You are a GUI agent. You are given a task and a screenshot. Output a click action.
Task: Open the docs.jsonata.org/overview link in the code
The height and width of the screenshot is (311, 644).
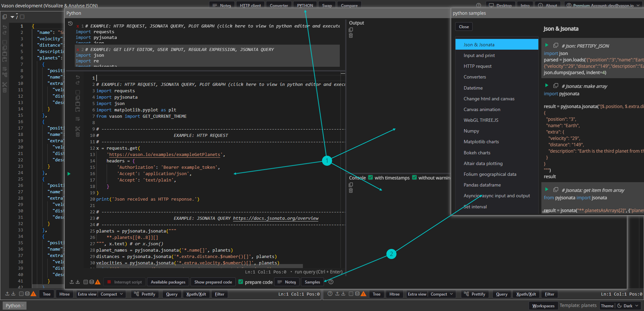pos(276,218)
